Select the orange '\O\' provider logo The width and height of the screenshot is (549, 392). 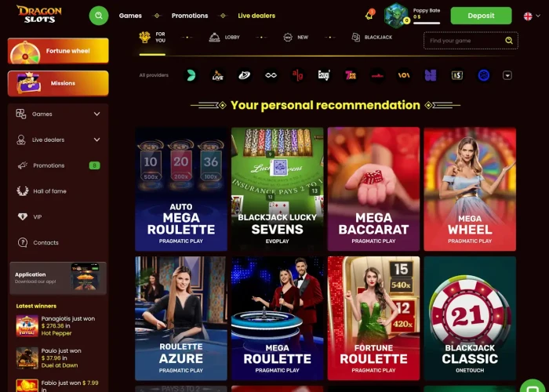404,75
